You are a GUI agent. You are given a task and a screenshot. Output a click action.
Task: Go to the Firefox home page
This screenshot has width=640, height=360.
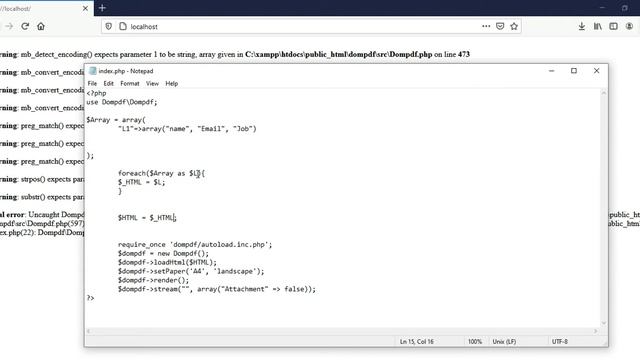(x=41, y=26)
